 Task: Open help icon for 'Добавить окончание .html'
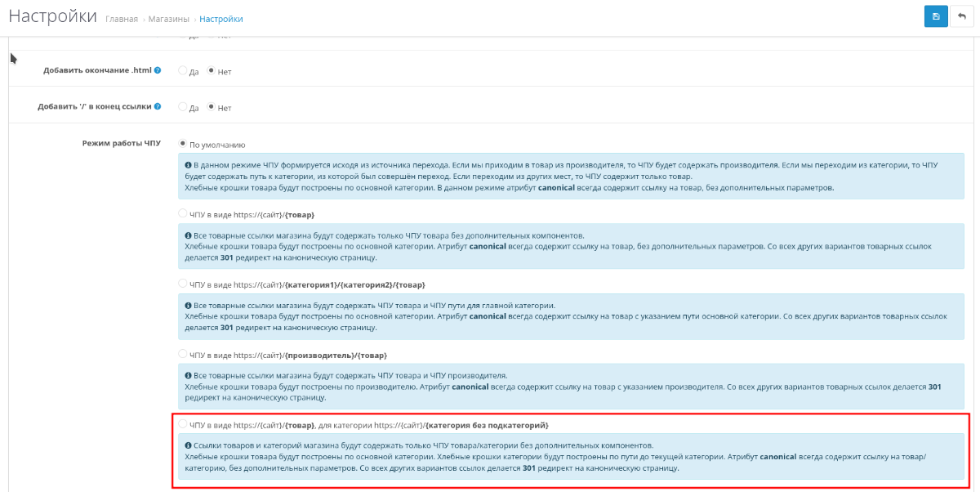point(158,71)
